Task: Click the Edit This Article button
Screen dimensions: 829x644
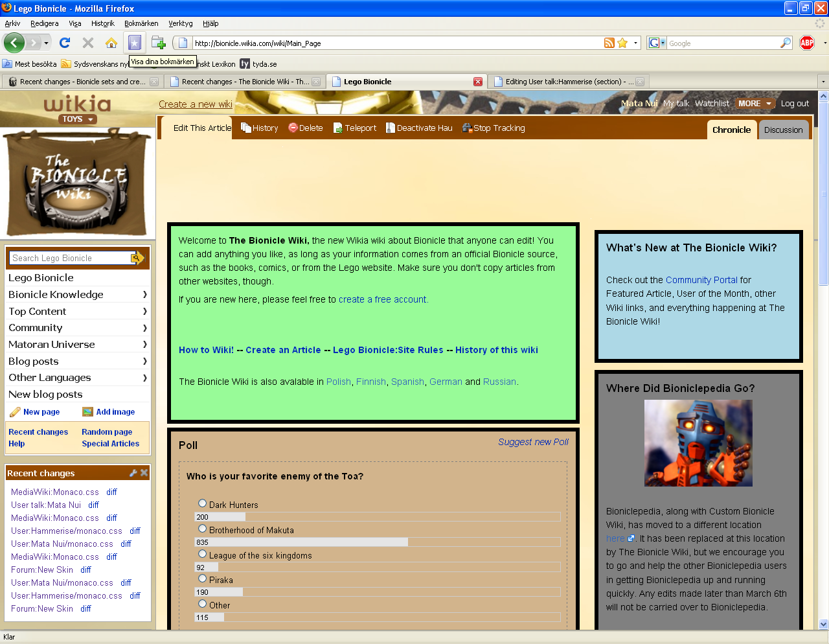Action: 197,128
